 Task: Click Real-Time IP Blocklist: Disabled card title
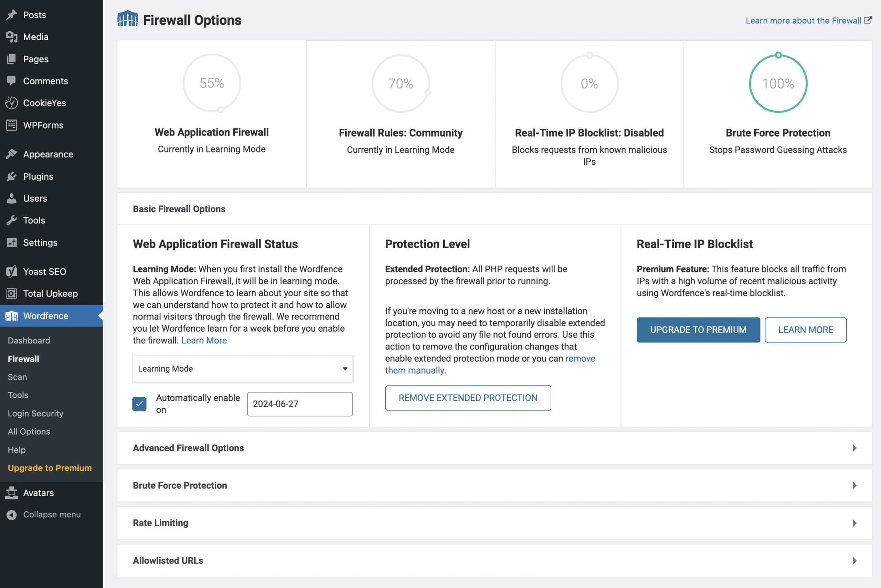[589, 133]
